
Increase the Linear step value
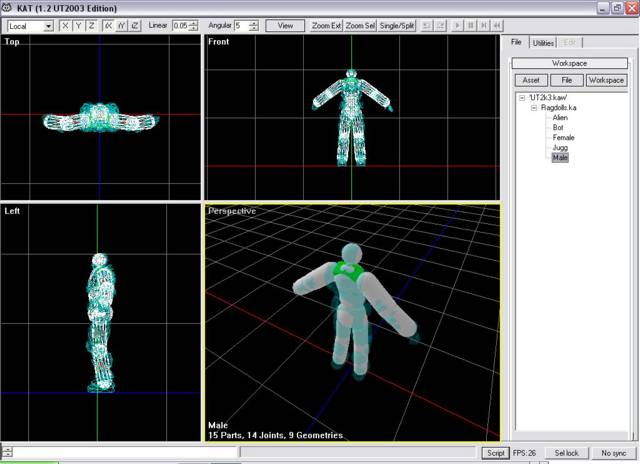click(x=193, y=23)
